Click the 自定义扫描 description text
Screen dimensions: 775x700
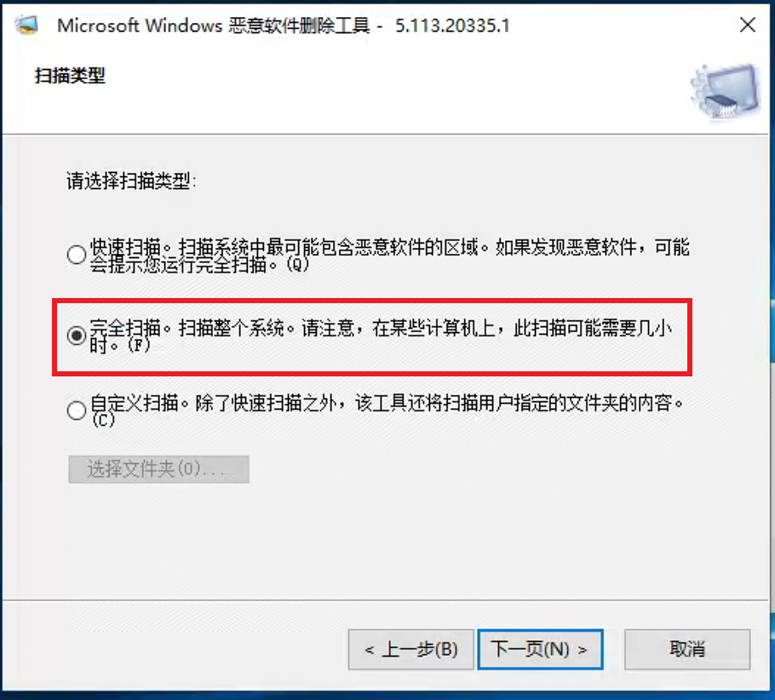coord(387,410)
